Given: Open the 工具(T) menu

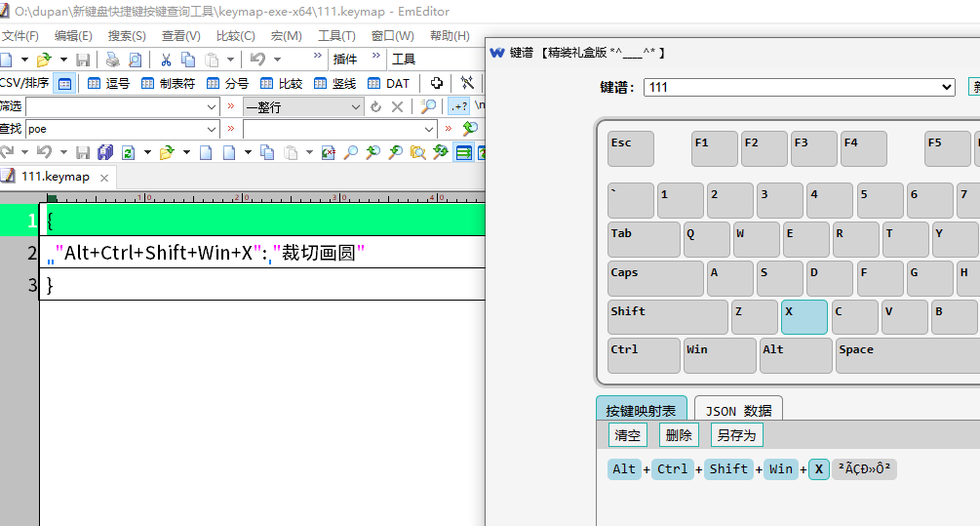Looking at the screenshot, I should tap(336, 36).
